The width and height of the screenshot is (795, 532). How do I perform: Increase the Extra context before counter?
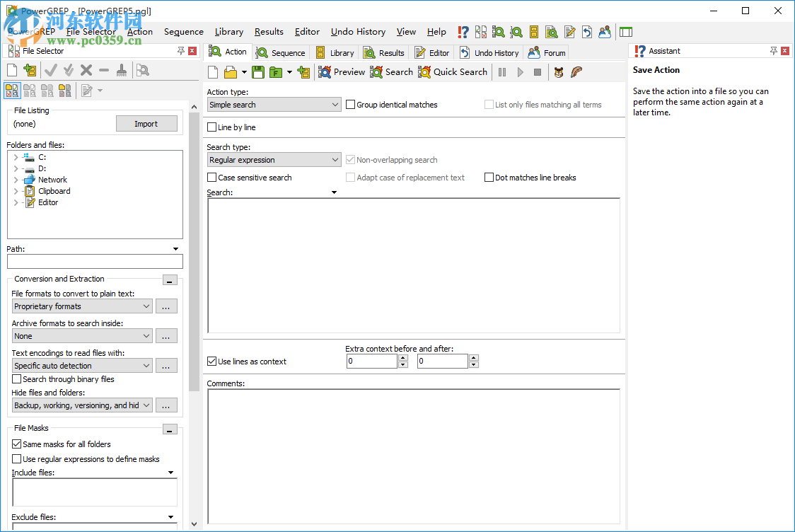pyautogui.click(x=403, y=357)
